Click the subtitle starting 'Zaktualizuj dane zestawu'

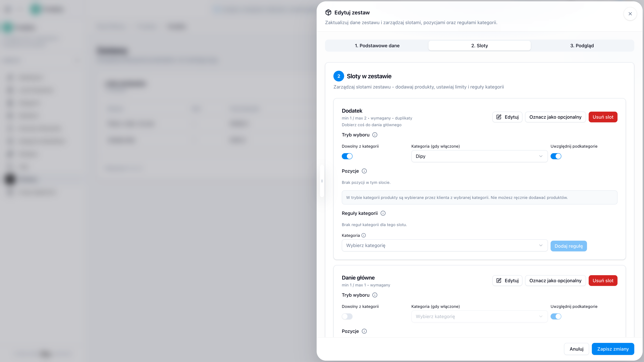coord(411,23)
